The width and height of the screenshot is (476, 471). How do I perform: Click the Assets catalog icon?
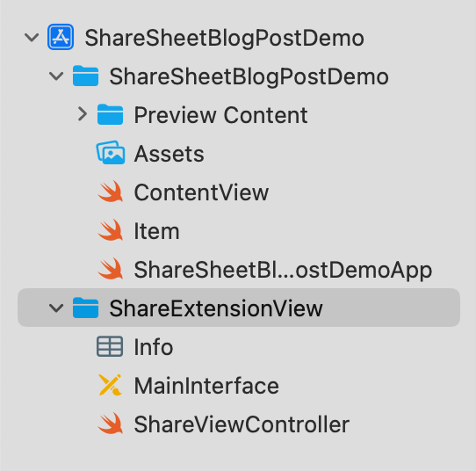(111, 153)
